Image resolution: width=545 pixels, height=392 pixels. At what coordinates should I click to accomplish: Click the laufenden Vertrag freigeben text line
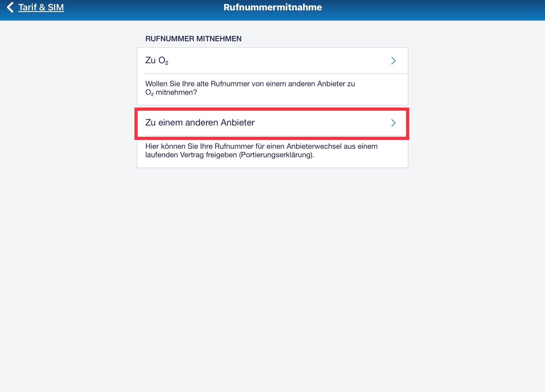pos(230,155)
